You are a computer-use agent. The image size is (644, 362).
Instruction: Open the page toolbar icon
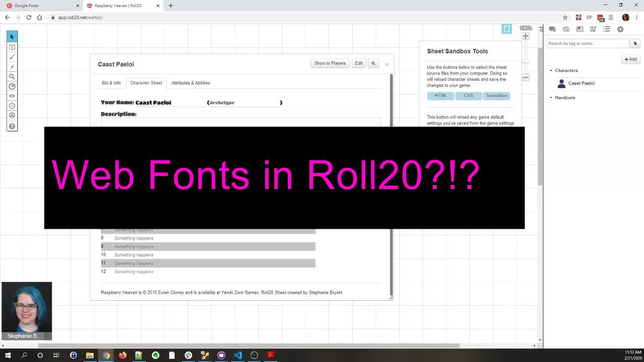(x=507, y=29)
